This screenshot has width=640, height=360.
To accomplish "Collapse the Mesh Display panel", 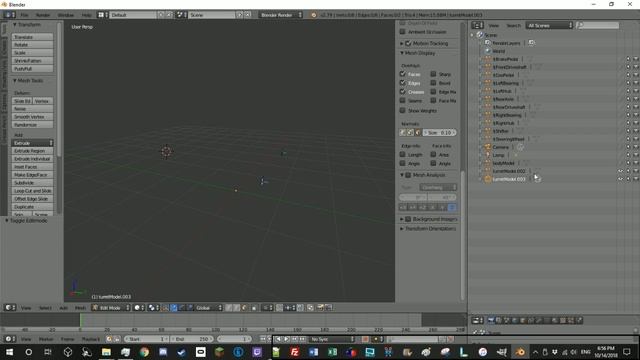I will point(418,53).
